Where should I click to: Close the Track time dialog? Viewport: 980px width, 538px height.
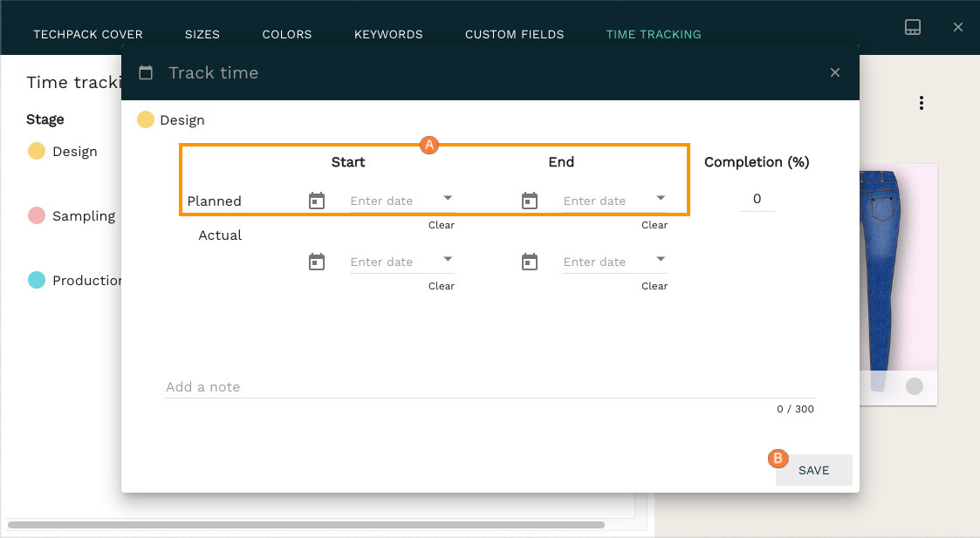pos(835,72)
